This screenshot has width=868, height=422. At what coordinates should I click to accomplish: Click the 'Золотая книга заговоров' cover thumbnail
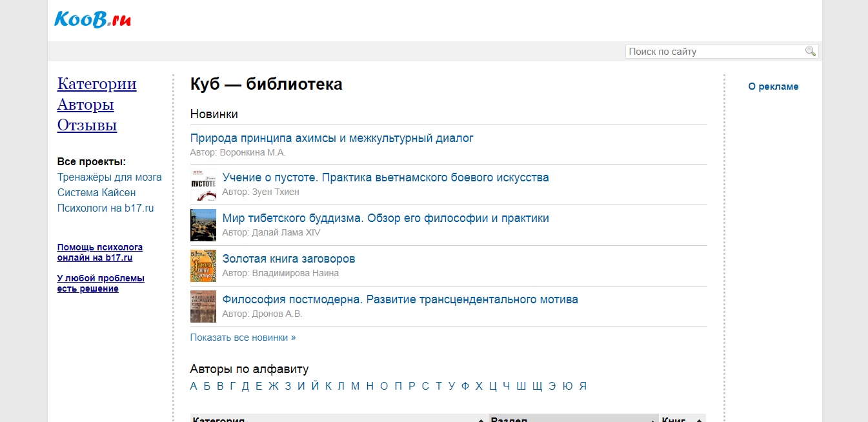(203, 266)
